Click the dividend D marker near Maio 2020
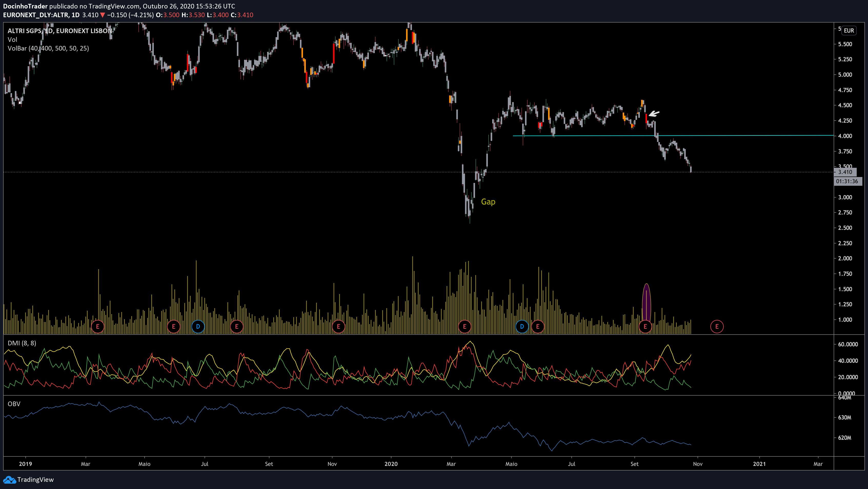Screen dimensions: 868x489 [x=522, y=326]
